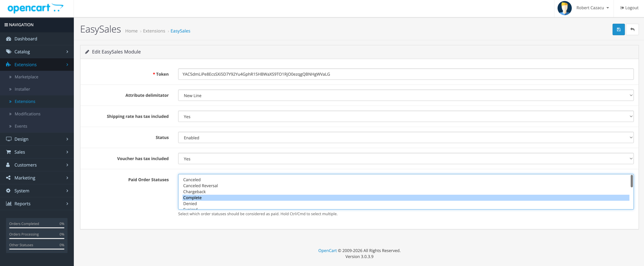Collapse the Extensions menu chevron
644x266 pixels.
click(67, 64)
